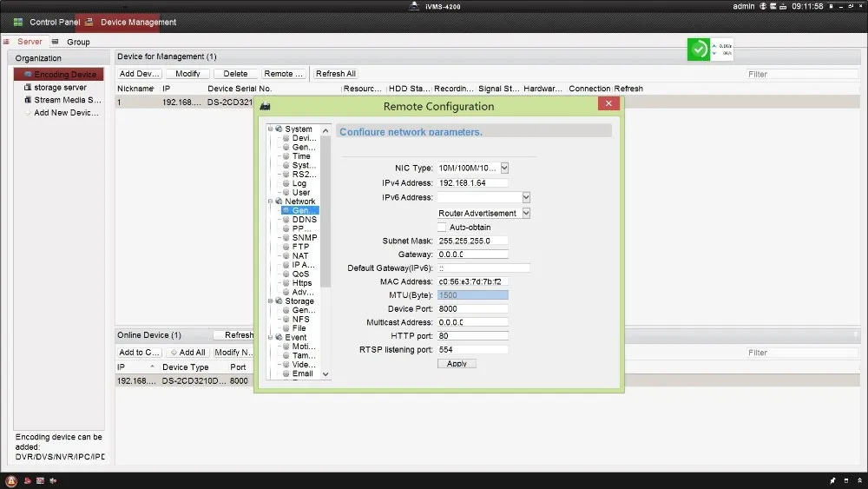Enable the Auto-obtain checkbox
The image size is (868, 489).
coord(442,228)
